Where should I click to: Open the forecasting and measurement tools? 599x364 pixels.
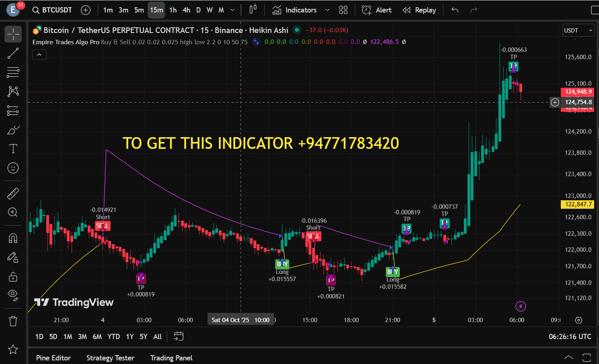[x=13, y=111]
